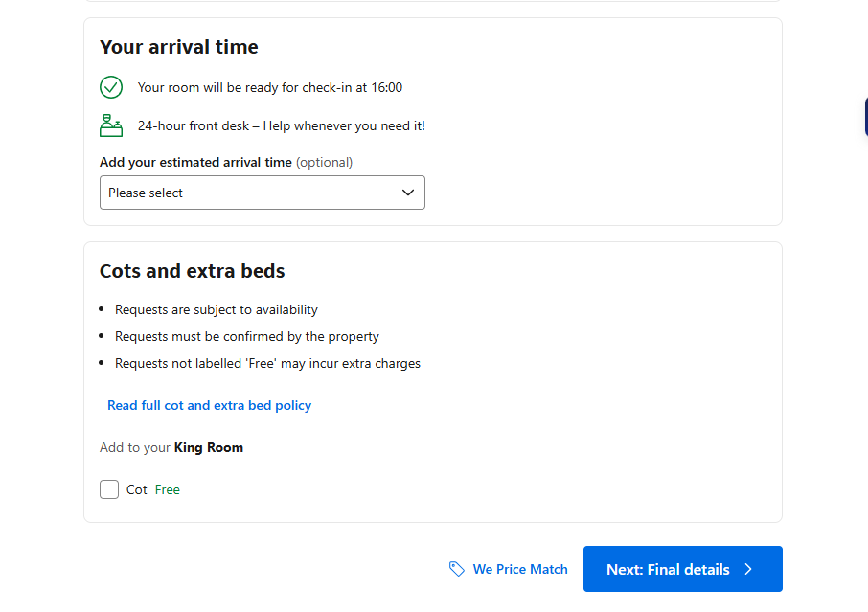Click the 'Your arrival time' heading
This screenshot has height=612, width=868.
coord(179,47)
